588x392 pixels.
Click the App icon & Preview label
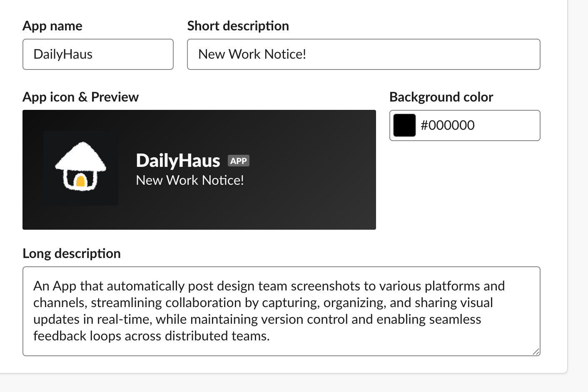pos(80,97)
